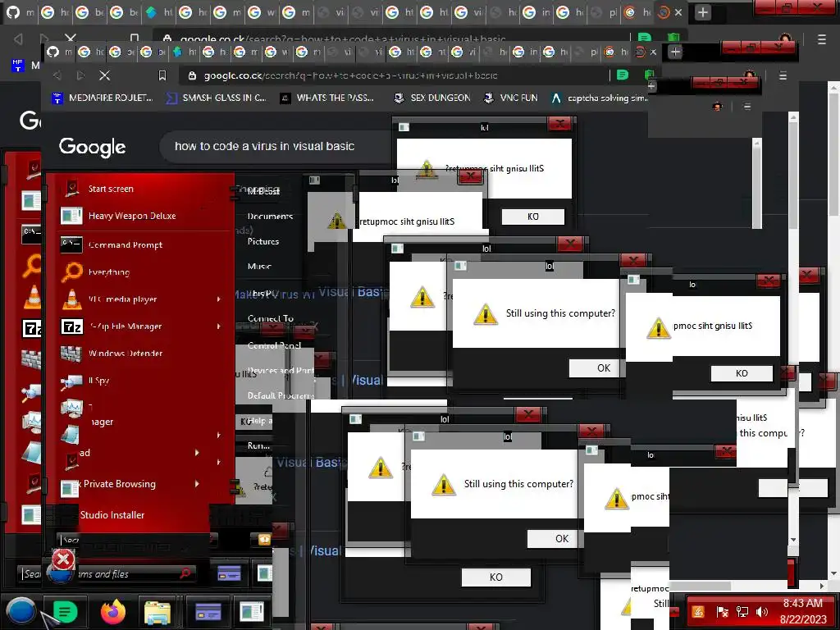
Task: Open Studio Installer from Start menu
Action: pos(112,515)
